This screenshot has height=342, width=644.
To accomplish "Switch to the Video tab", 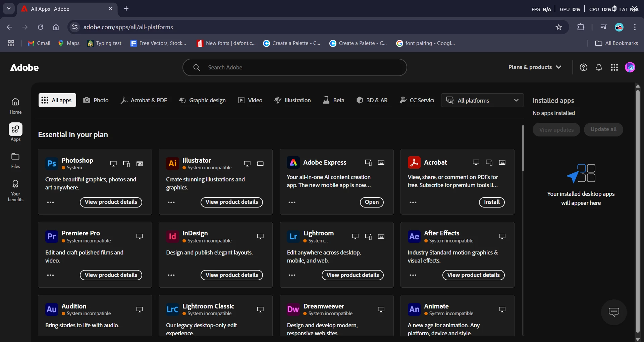I will pyautogui.click(x=250, y=100).
